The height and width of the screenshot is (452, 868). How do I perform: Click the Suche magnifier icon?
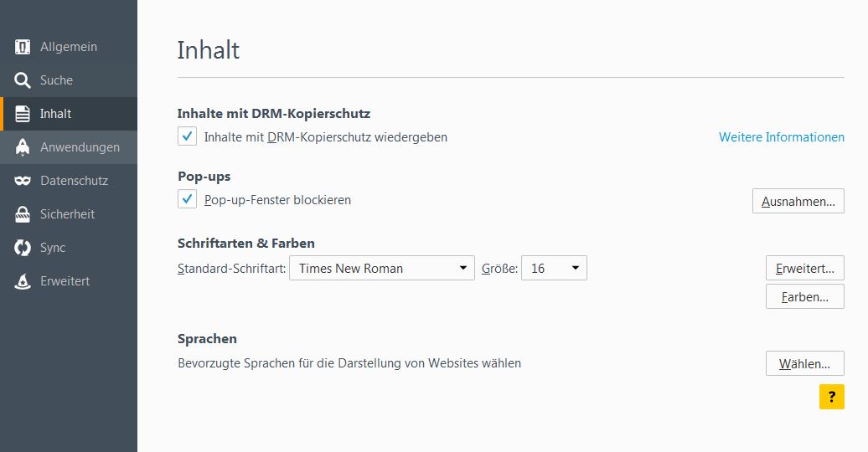[x=23, y=80]
